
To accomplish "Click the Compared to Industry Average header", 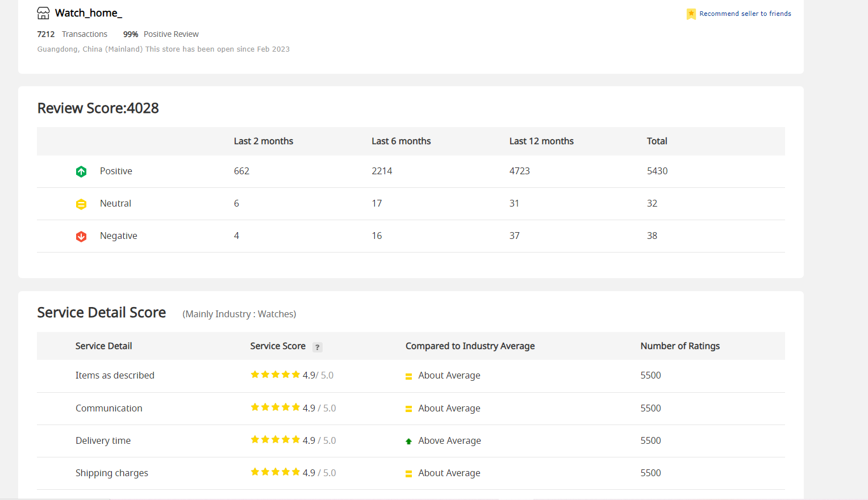I will pos(470,346).
